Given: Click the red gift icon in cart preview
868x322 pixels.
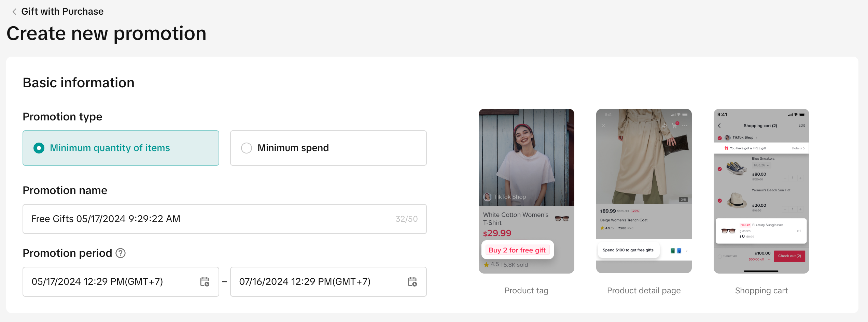Looking at the screenshot, I should (x=726, y=148).
